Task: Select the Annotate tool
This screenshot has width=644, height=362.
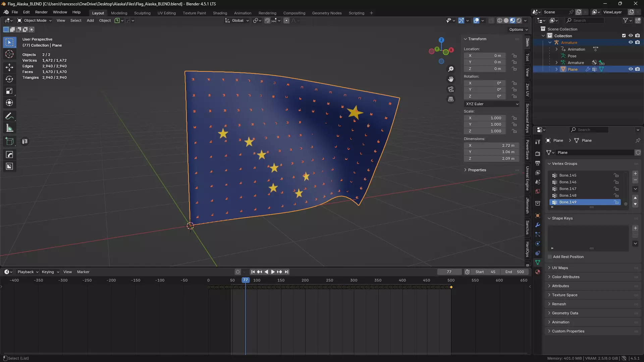Action: coord(9,116)
